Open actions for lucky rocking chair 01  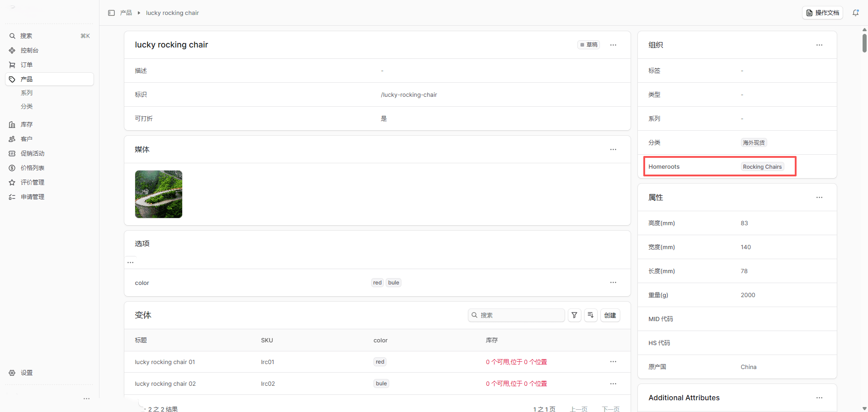click(x=613, y=362)
